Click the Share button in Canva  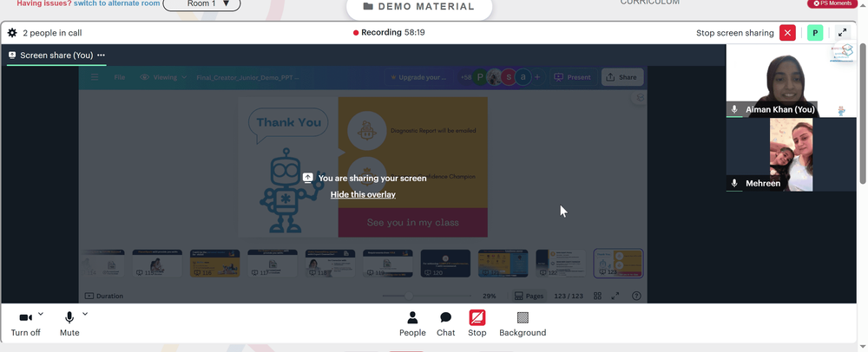pyautogui.click(x=622, y=77)
